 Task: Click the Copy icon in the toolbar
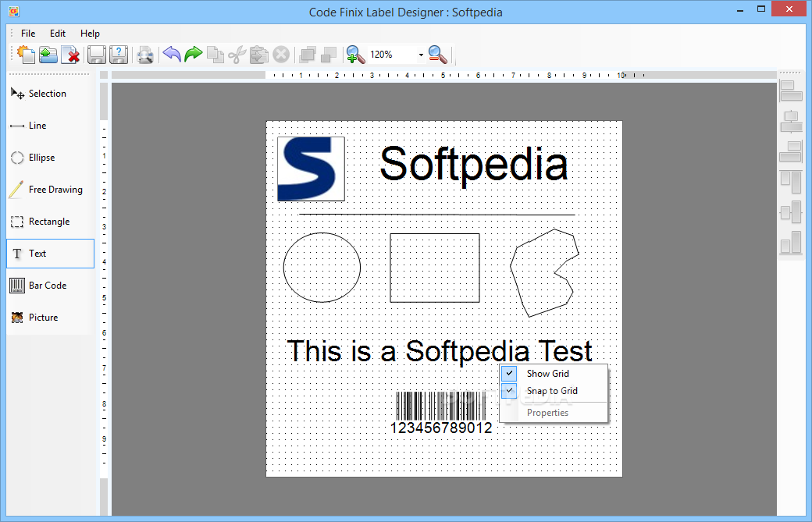(x=215, y=55)
